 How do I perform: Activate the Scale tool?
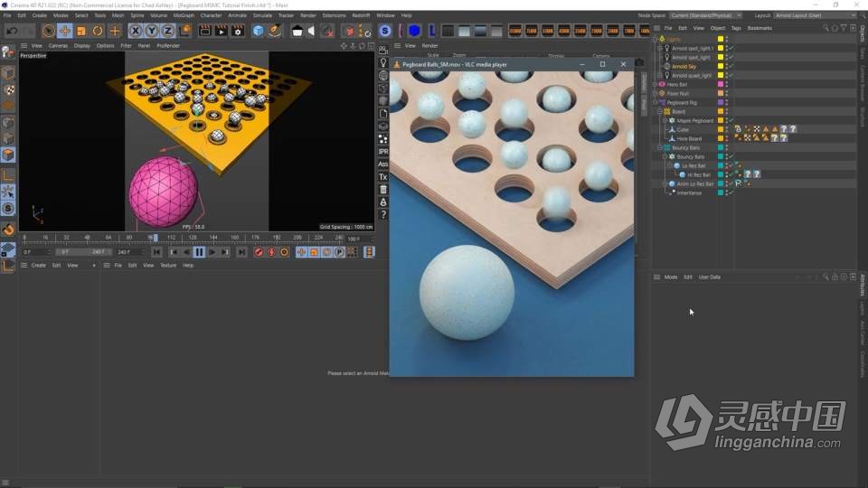pyautogui.click(x=81, y=31)
